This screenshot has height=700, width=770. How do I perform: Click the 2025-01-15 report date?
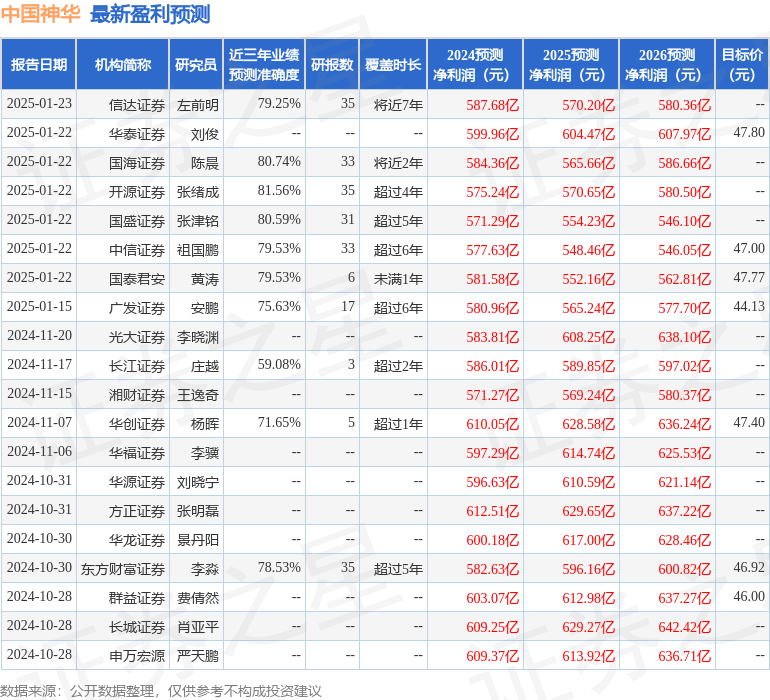pyautogui.click(x=39, y=307)
